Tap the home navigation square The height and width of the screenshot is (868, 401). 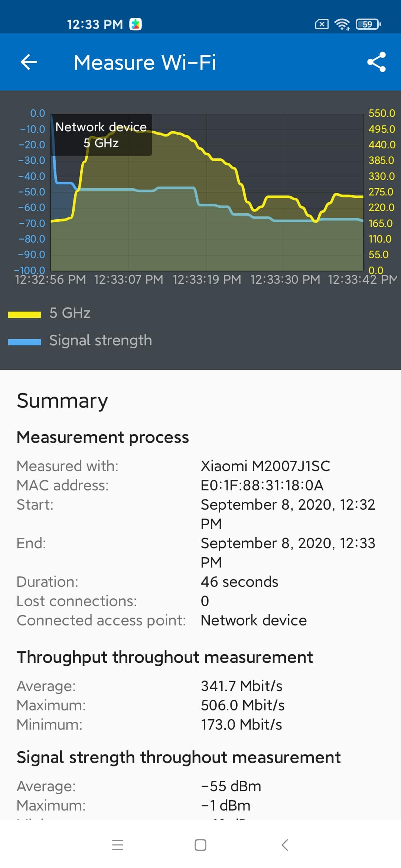point(200,845)
